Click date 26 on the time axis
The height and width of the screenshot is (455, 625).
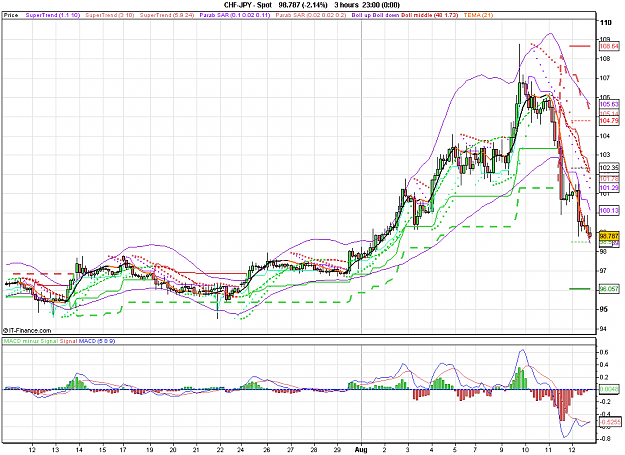click(267, 450)
